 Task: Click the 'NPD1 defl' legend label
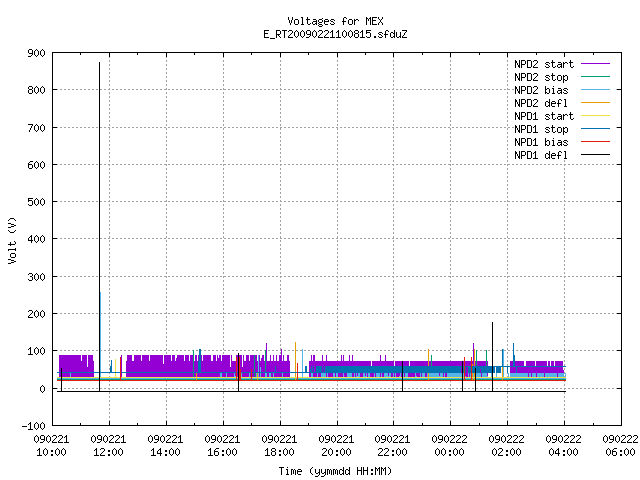(541, 156)
